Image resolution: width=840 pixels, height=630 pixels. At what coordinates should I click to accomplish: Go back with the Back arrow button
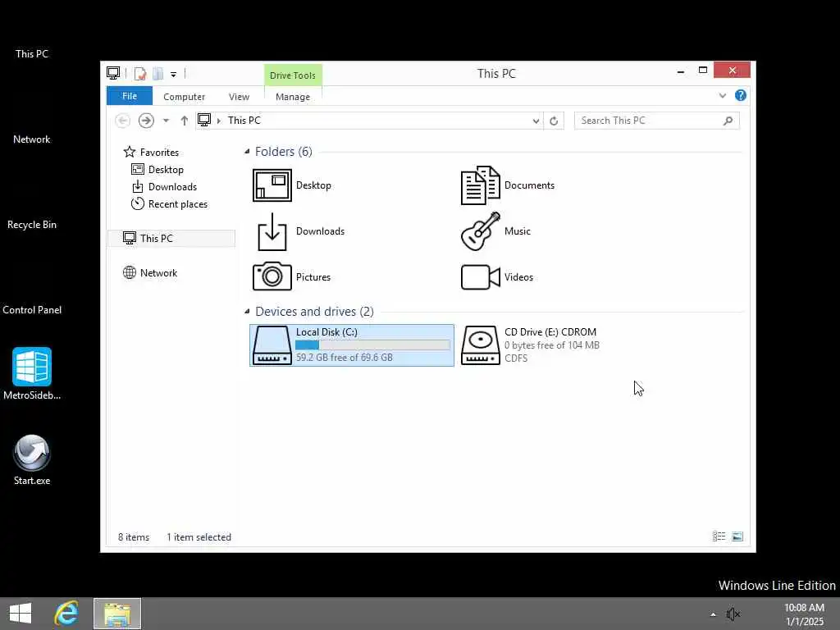click(123, 121)
